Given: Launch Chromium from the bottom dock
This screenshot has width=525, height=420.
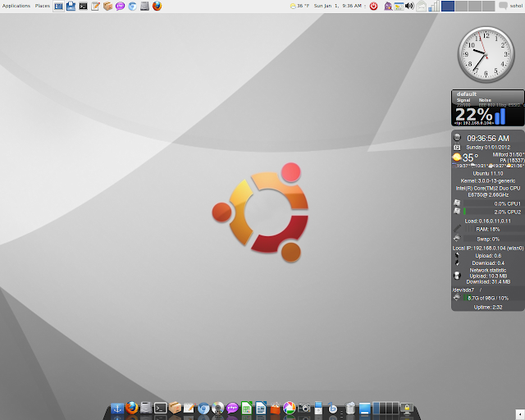Looking at the screenshot, I should (203, 408).
